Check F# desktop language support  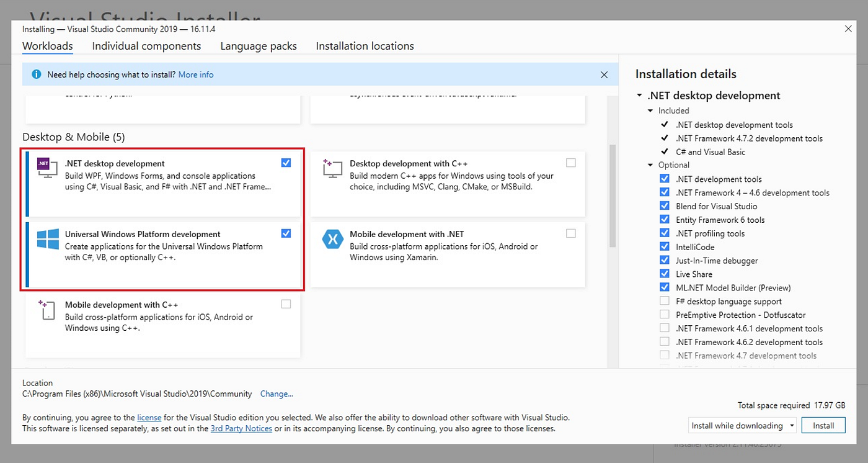pyautogui.click(x=665, y=301)
